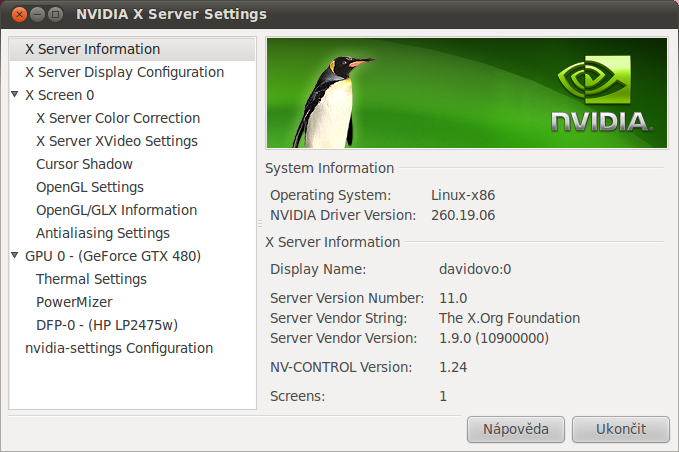The width and height of the screenshot is (679, 452).
Task: Click the Operating System label
Action: (330, 195)
